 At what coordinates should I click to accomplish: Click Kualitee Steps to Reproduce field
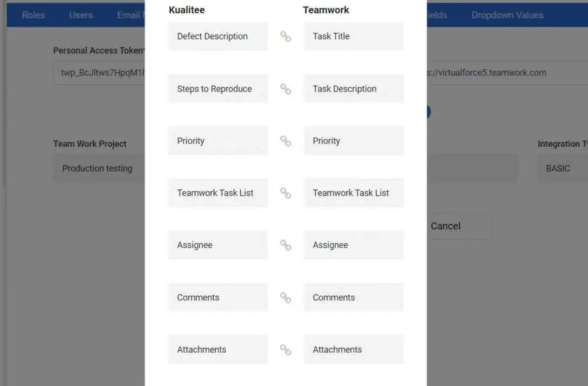pyautogui.click(x=217, y=89)
